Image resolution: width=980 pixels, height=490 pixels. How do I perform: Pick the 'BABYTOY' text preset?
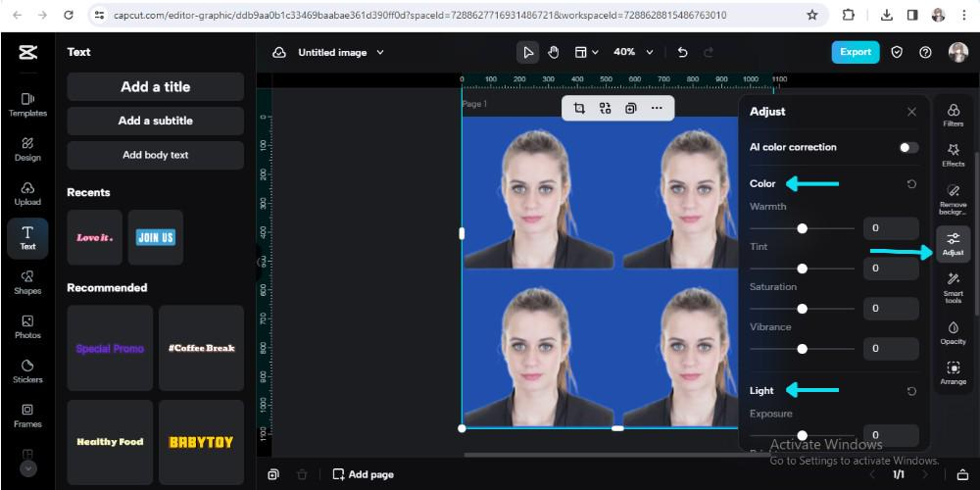[x=201, y=442]
